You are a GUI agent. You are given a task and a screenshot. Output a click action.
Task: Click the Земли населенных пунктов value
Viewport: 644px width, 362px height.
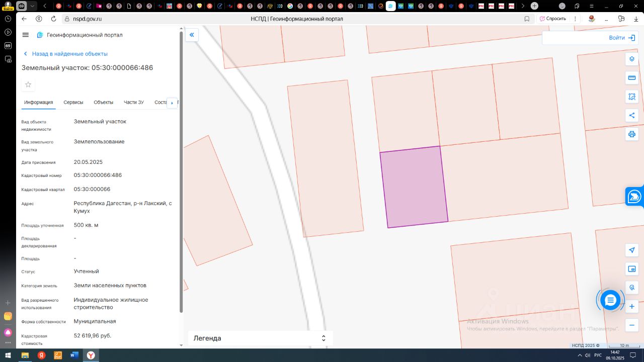pyautogui.click(x=110, y=286)
